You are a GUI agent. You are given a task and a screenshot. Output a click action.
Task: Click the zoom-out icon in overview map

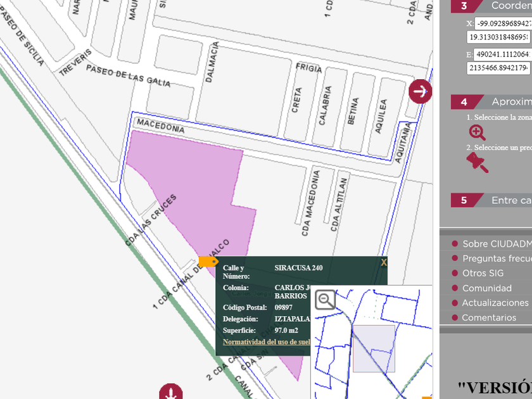pos(325,299)
